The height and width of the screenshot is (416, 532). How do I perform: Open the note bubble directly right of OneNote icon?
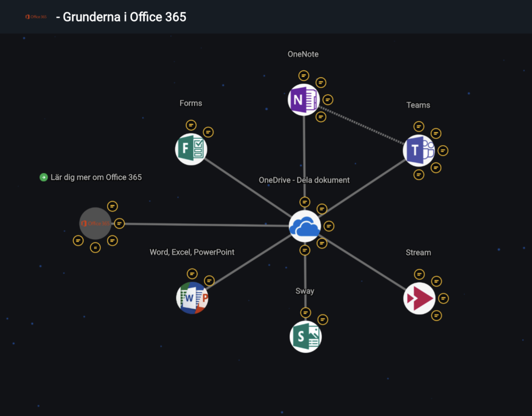[328, 100]
